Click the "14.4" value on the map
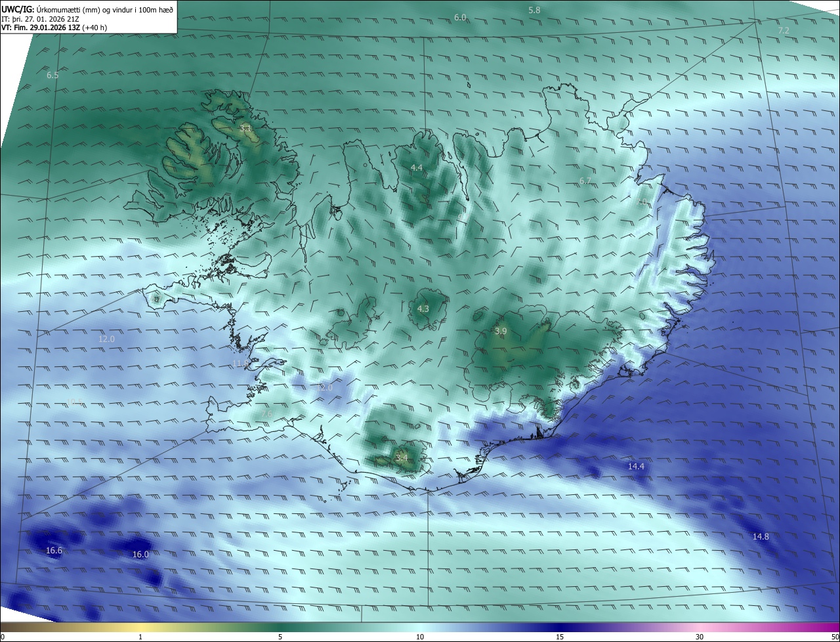 [x=636, y=466]
